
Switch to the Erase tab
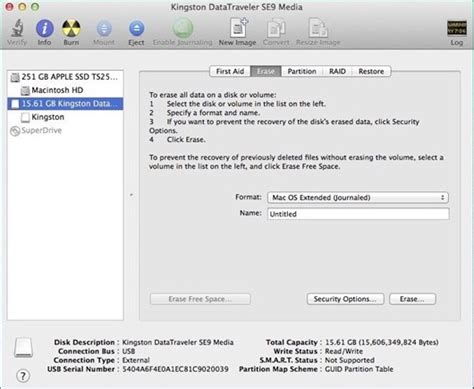point(266,71)
